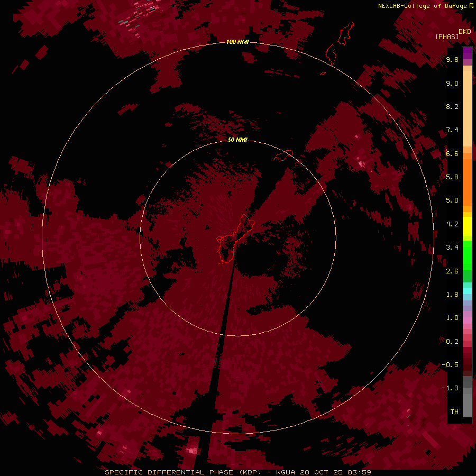
Task: Pick the purple top segment of the color bar
Action: click(467, 53)
